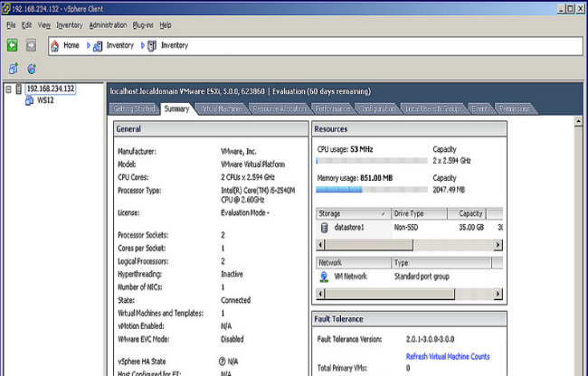
Task: Open the dropdown arrow after Home breadcrumb
Action: tap(89, 45)
